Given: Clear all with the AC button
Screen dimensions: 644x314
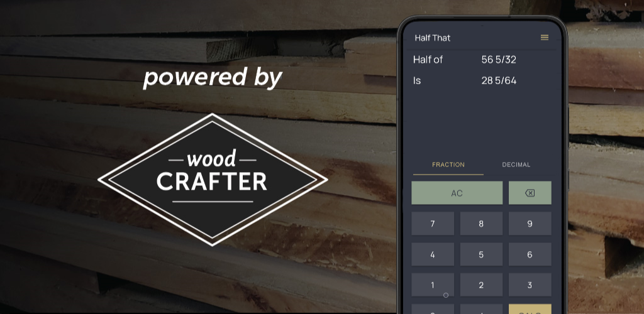Looking at the screenshot, I should [457, 193].
